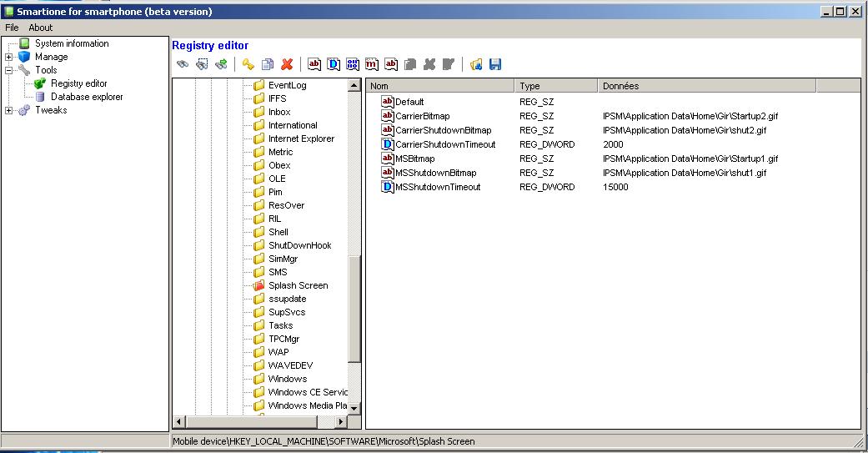Image resolution: width=868 pixels, height=453 pixels.
Task: Click the System information icon in sidebar
Action: (24, 43)
